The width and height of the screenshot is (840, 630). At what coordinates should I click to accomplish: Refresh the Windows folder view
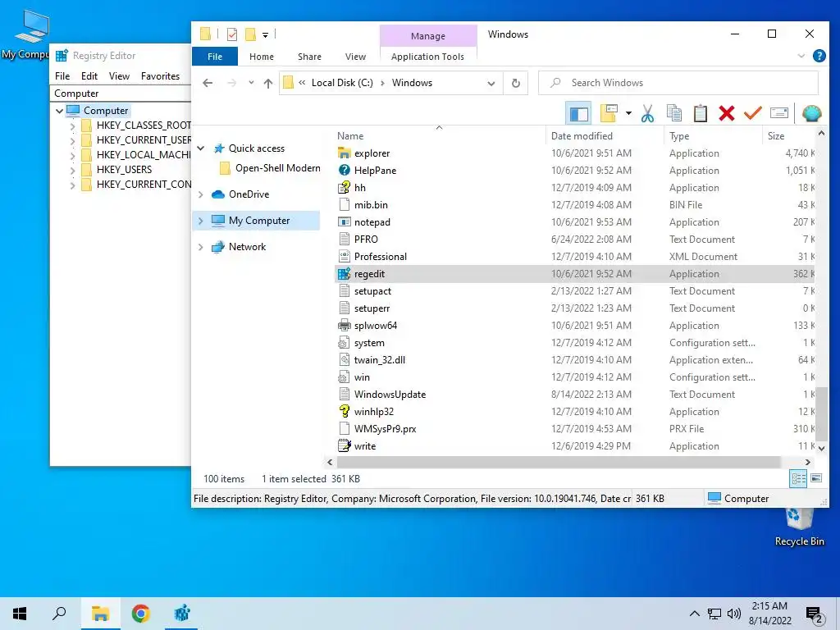(515, 83)
